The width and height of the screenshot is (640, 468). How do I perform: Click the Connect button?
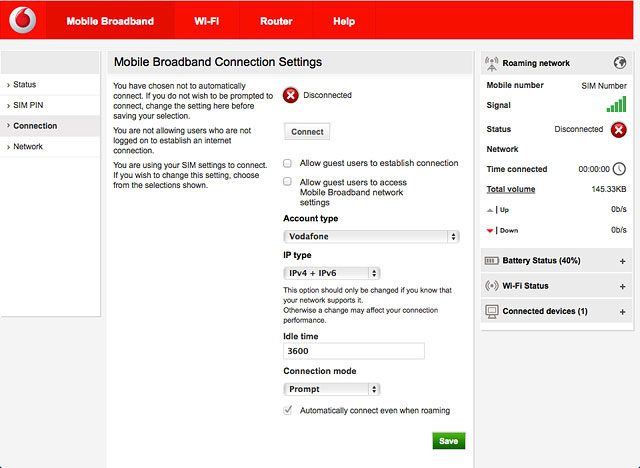[307, 132]
